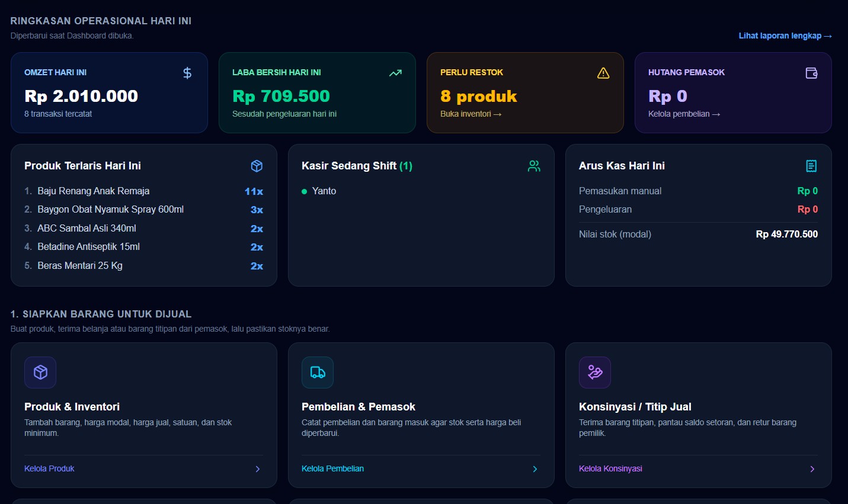Image resolution: width=848 pixels, height=504 pixels.
Task: Open the Kelola Konsinyasi chevron arrow
Action: 812,468
